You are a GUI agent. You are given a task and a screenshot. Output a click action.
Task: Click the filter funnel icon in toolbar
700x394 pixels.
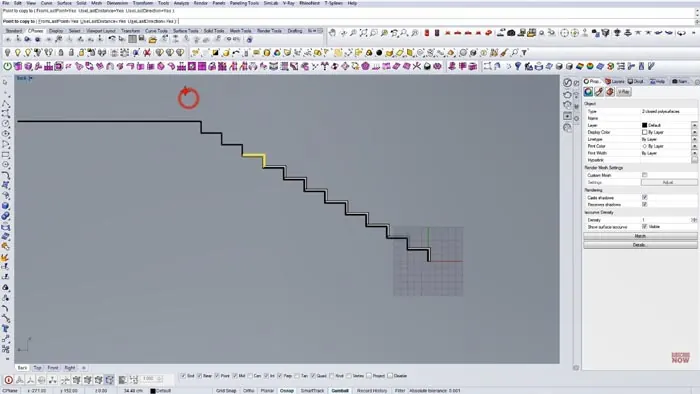(x=525, y=53)
